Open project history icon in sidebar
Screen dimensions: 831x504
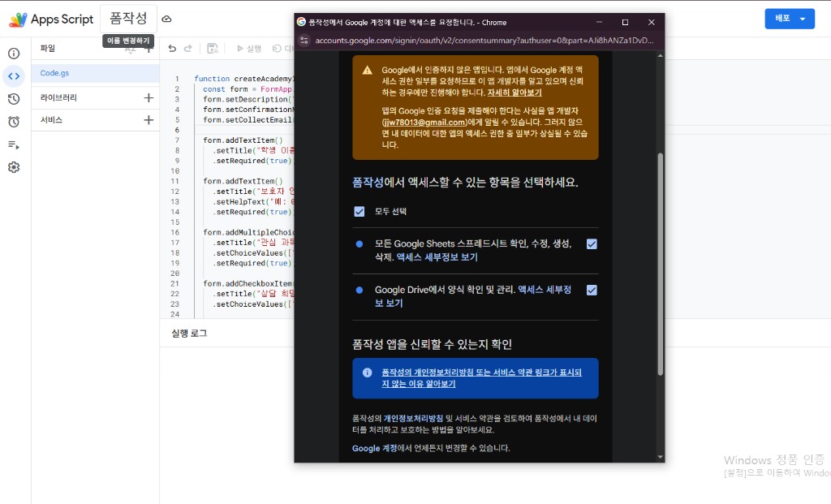(x=14, y=99)
